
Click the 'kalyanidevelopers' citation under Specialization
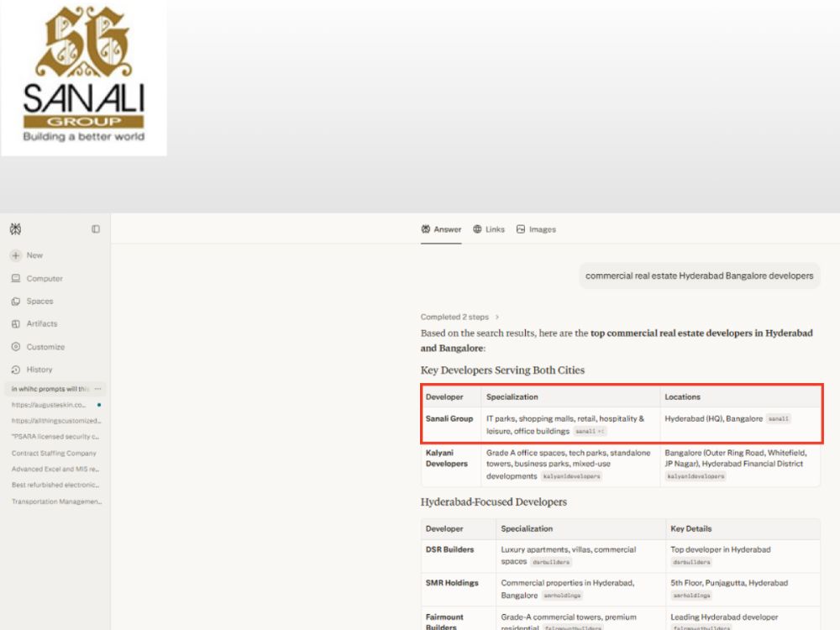(x=571, y=476)
